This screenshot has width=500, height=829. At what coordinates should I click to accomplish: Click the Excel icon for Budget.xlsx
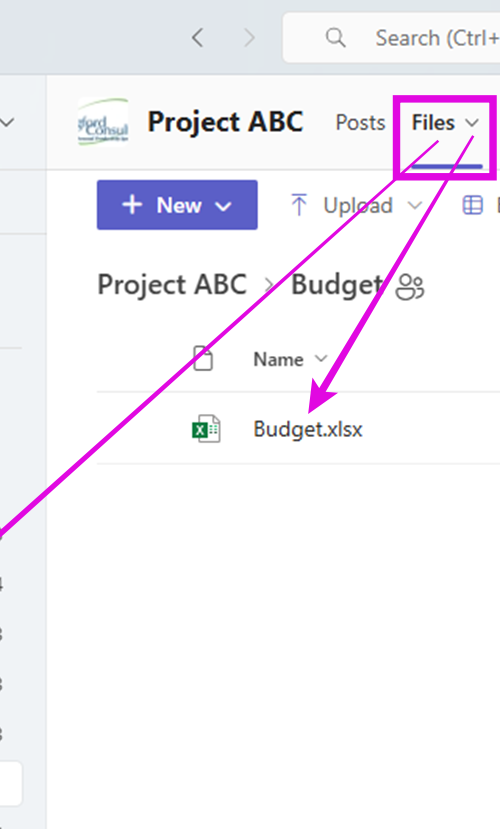[x=206, y=429]
